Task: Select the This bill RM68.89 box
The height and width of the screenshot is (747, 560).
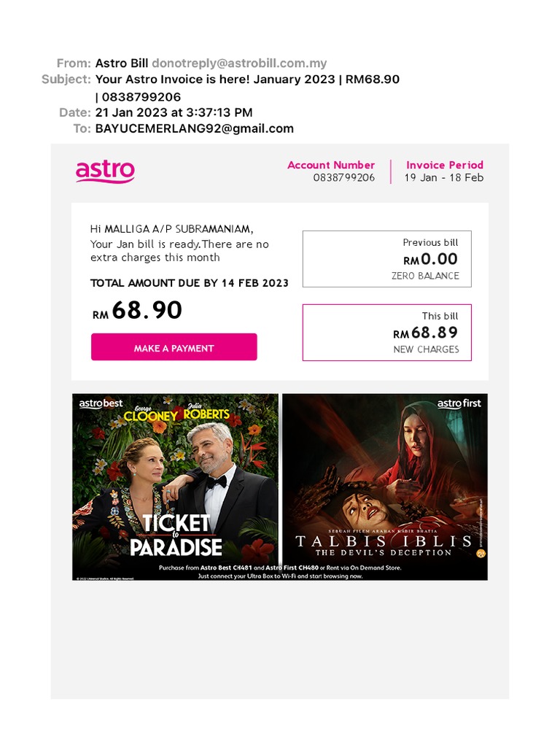Action: pos(386,333)
